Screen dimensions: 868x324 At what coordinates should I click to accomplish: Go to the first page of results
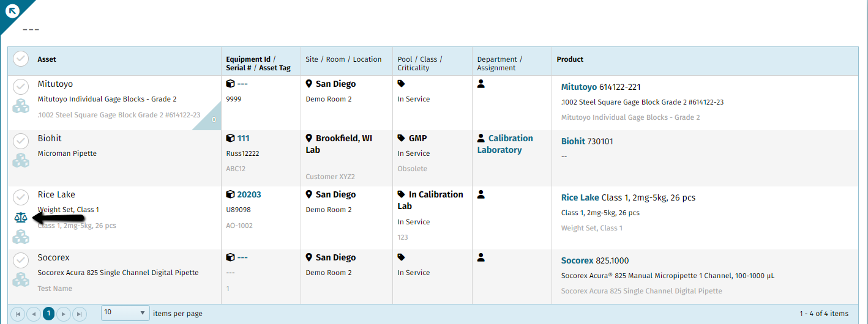pyautogui.click(x=18, y=314)
